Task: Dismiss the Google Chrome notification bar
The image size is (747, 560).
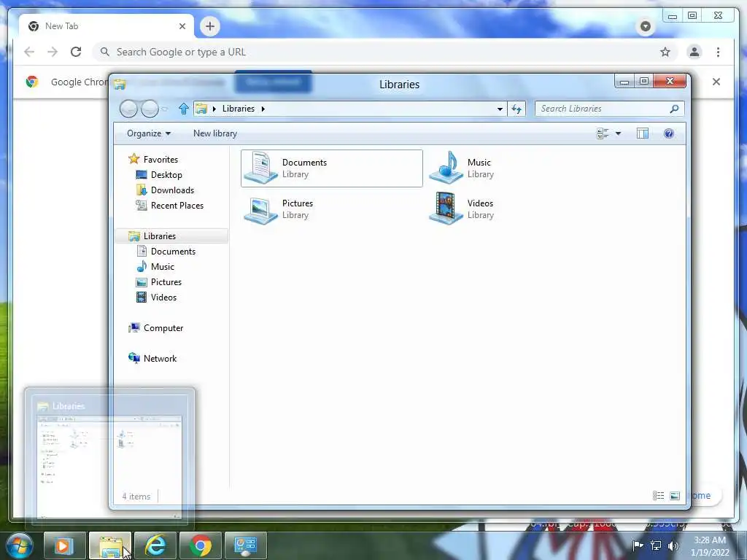Action: 716,82
